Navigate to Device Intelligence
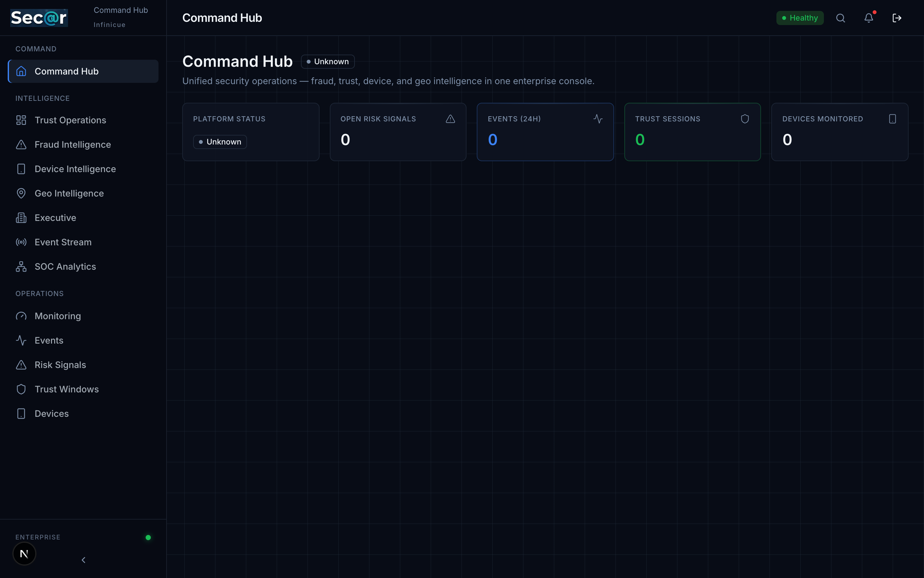The height and width of the screenshot is (578, 924). pyautogui.click(x=83, y=169)
